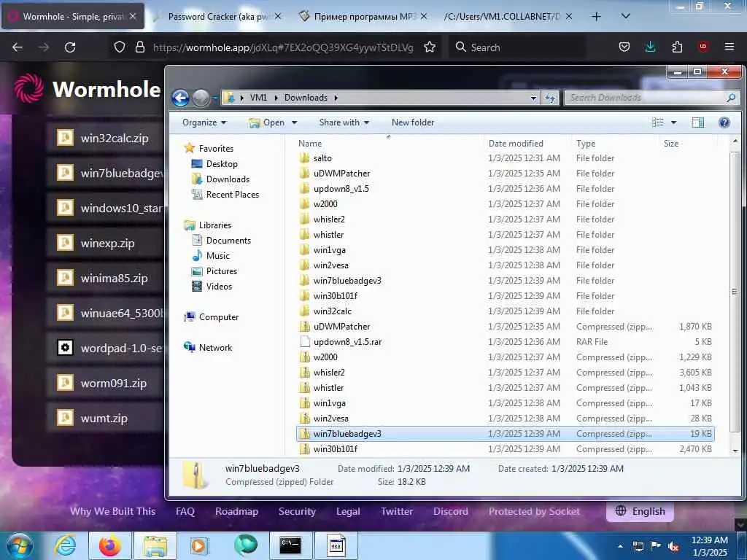The image size is (747, 560).
Task: Click the Explorer forward arrow button
Action: 201,98
